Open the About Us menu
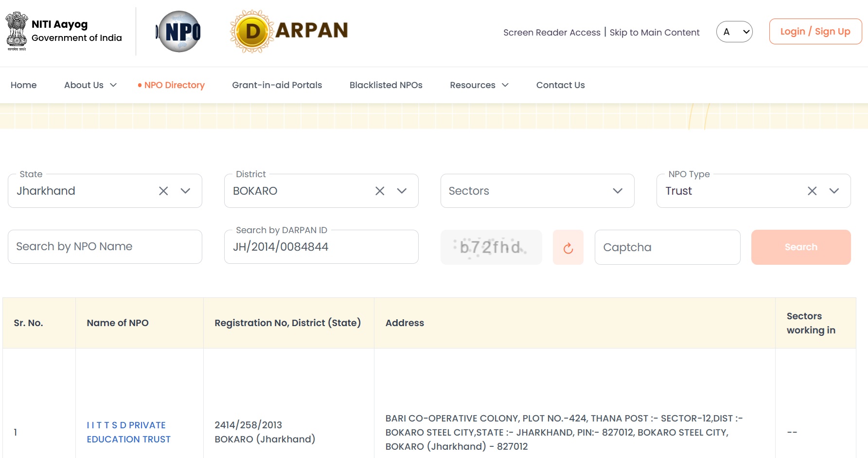This screenshot has width=868, height=458. [x=90, y=85]
